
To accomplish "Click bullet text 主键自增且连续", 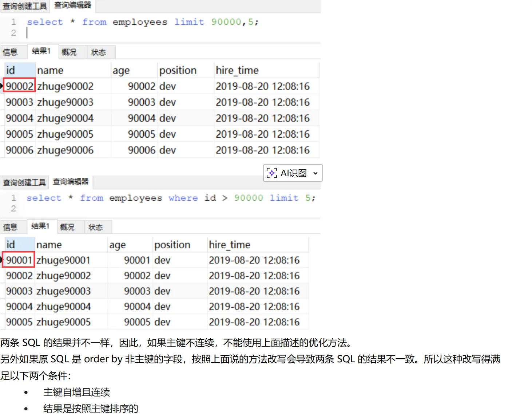I will [x=77, y=392].
